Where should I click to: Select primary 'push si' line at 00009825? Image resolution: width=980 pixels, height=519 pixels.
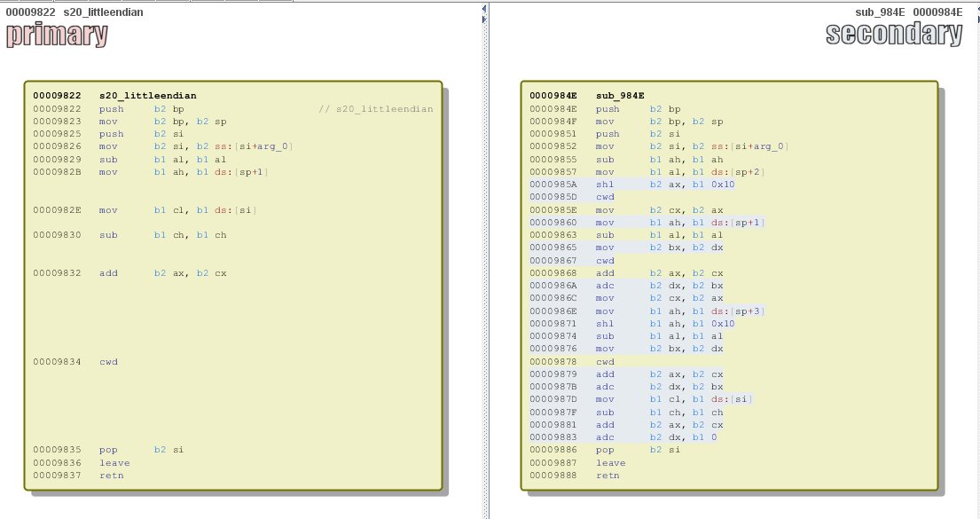click(109, 134)
